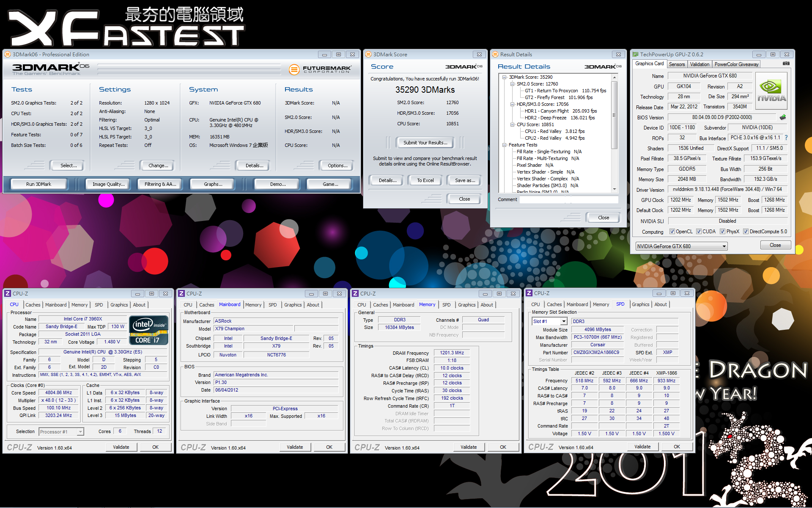Screen dimensions: 812x508
Task: Click Submit Your Results button
Action: click(x=425, y=143)
